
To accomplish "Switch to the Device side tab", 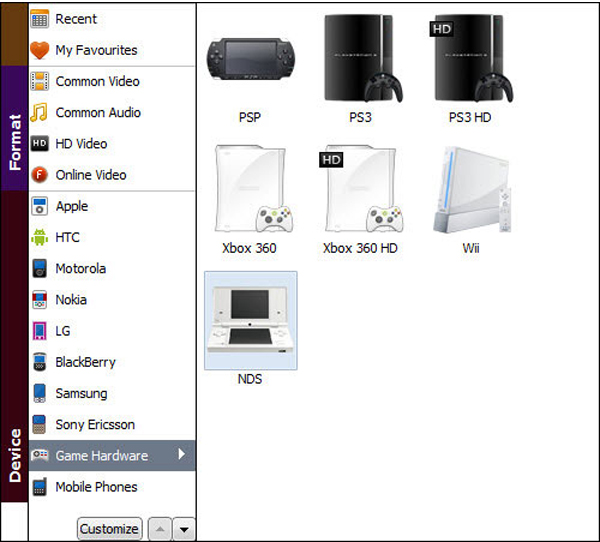I will [x=14, y=455].
